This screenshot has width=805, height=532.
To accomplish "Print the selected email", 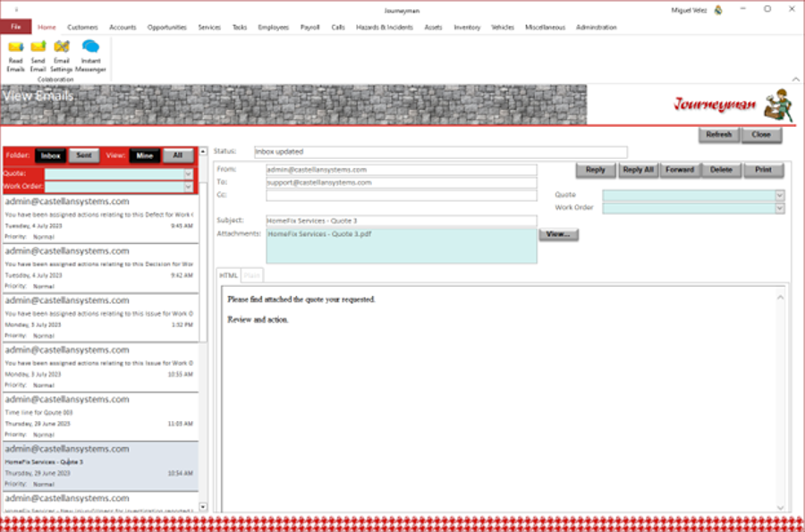I will tap(764, 170).
